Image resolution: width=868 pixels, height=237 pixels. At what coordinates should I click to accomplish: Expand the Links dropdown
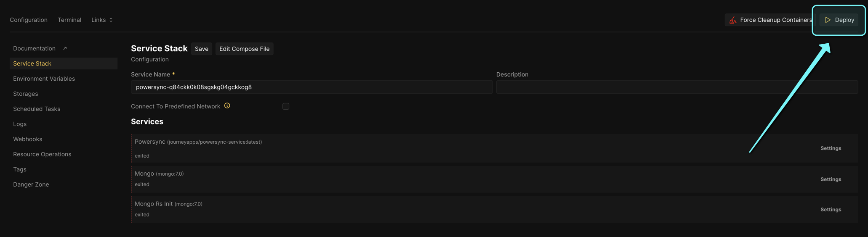[x=102, y=20]
